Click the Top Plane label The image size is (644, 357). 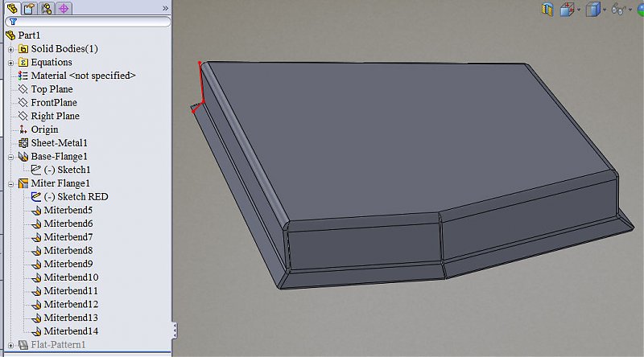click(52, 89)
